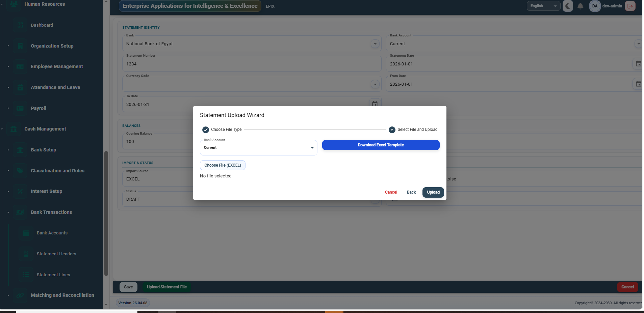Click the Save button in the bottom bar
The image size is (644, 313).
tap(128, 287)
